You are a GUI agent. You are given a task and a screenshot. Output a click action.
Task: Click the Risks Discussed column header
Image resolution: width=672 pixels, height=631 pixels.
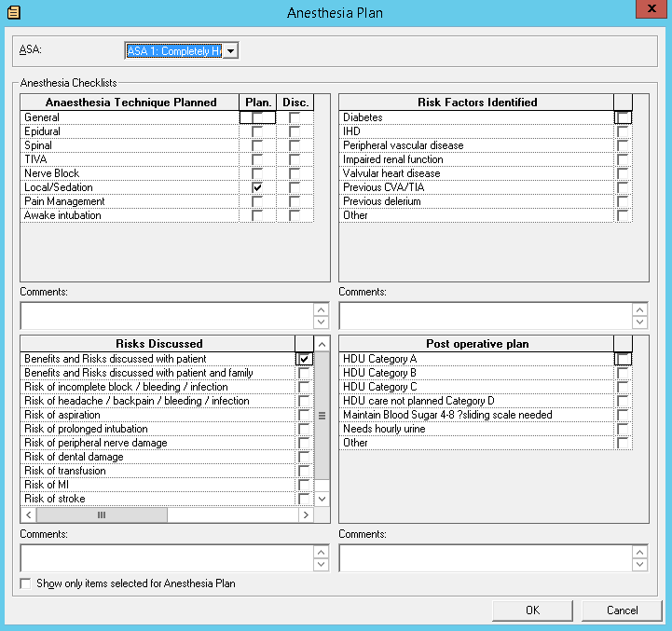158,344
